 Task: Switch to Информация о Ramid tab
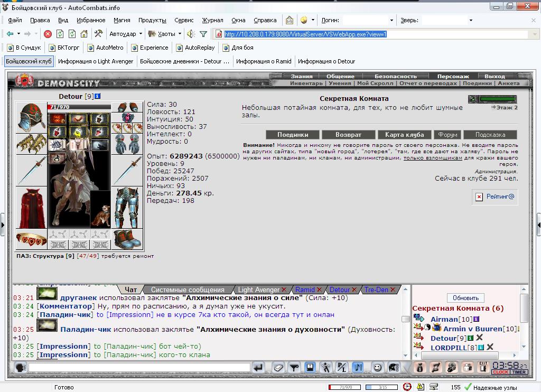click(x=264, y=61)
